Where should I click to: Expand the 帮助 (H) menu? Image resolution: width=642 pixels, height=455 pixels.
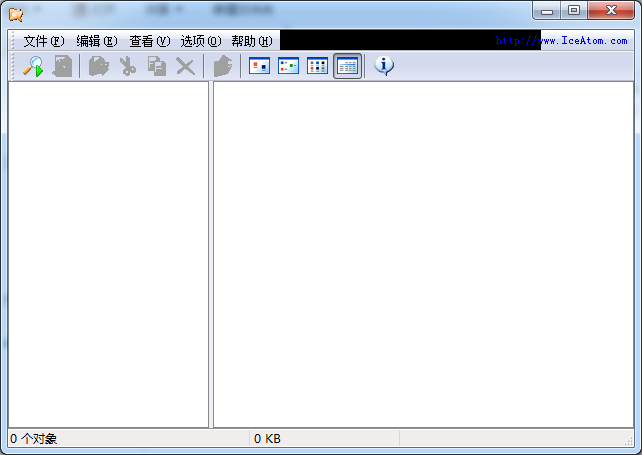point(251,41)
